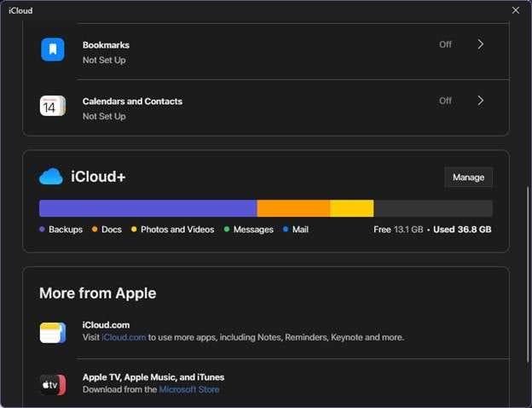Click the vertical scrollbar thumb
The width and height of the screenshot is (532, 408).
point(528,275)
